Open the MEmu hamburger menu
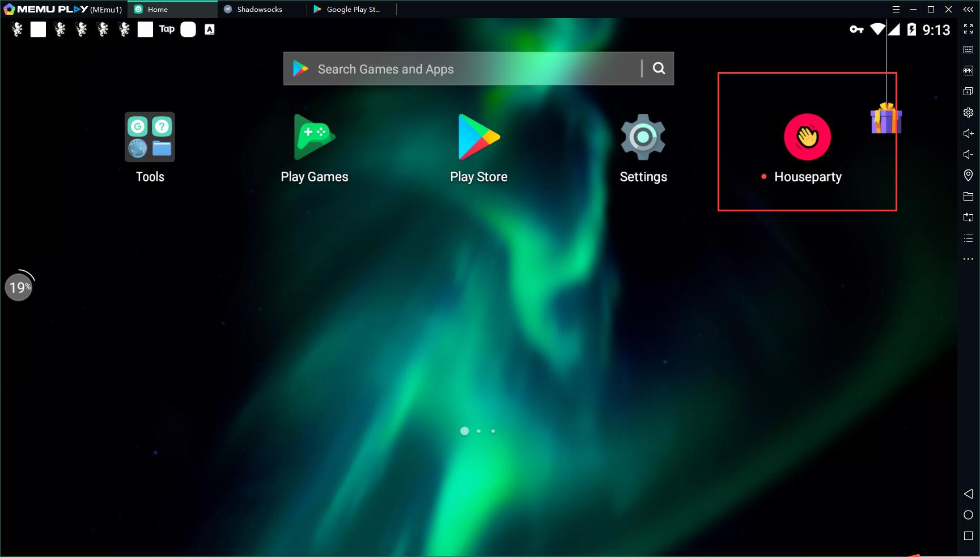 (x=896, y=9)
